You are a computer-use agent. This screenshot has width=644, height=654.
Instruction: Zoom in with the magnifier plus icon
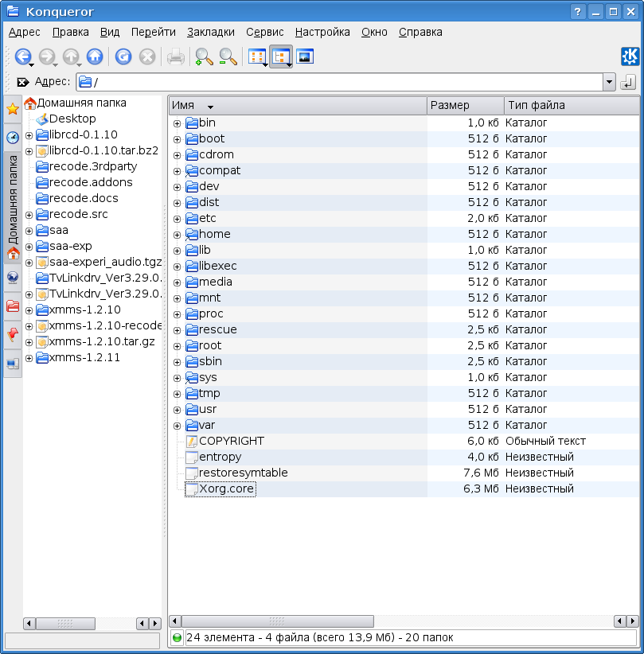tap(204, 56)
